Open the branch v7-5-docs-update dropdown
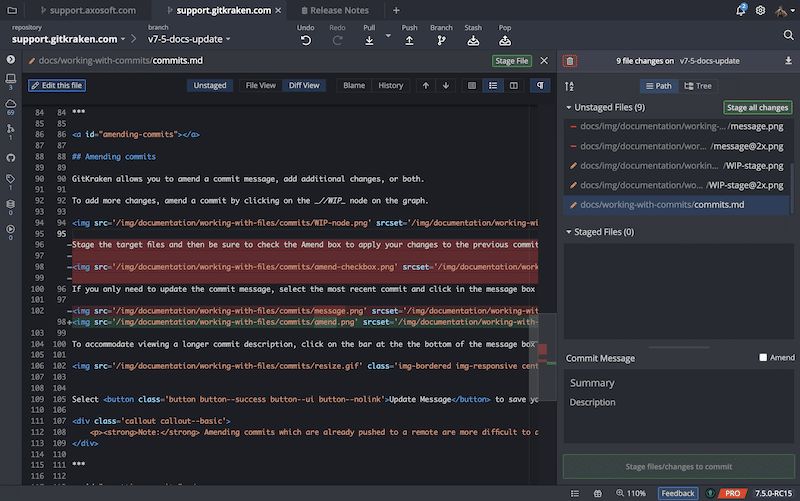The height and width of the screenshot is (501, 800). pyautogui.click(x=189, y=39)
